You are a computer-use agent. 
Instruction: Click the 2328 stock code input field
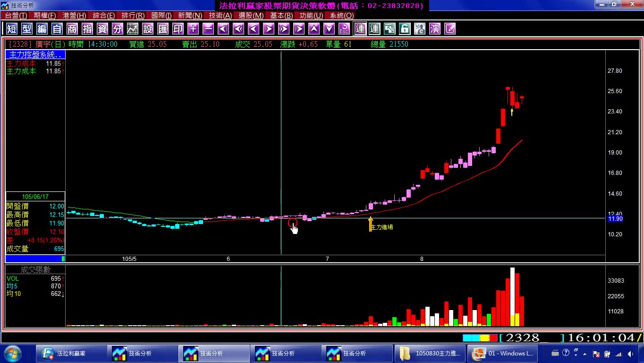(x=533, y=338)
